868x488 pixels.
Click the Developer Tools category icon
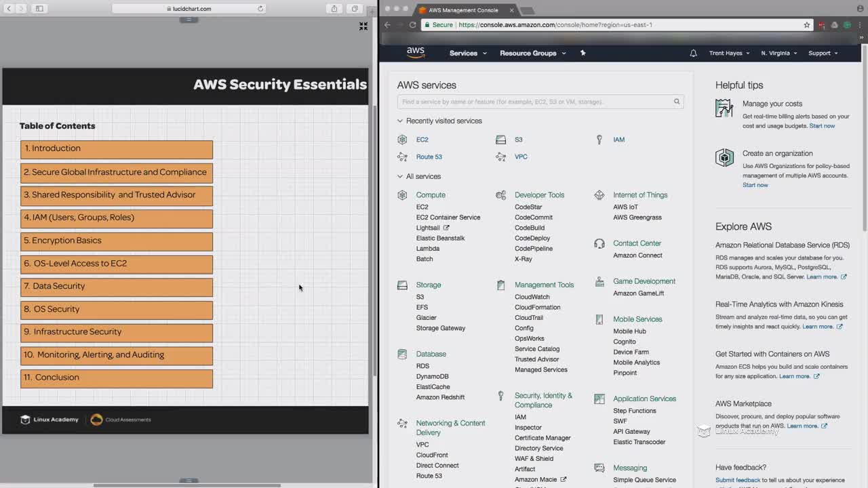tap(500, 195)
